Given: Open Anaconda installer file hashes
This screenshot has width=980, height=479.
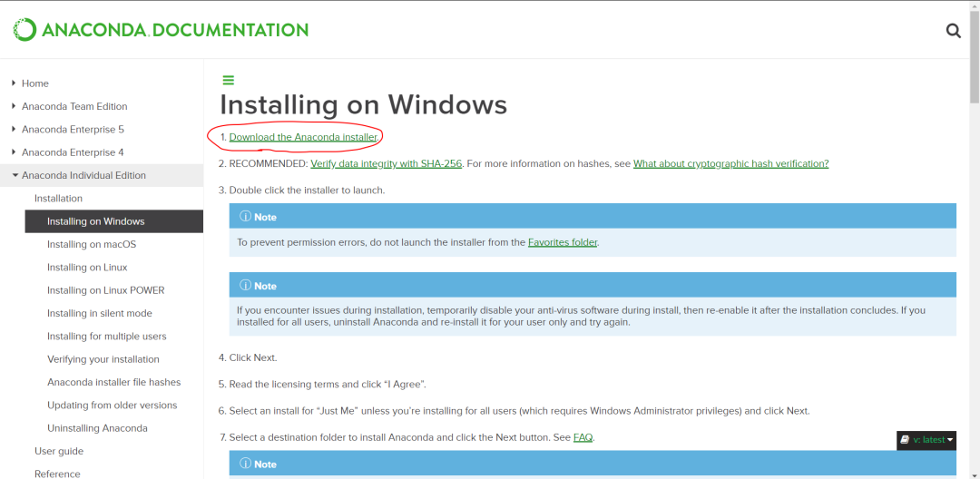Looking at the screenshot, I should pos(113,382).
